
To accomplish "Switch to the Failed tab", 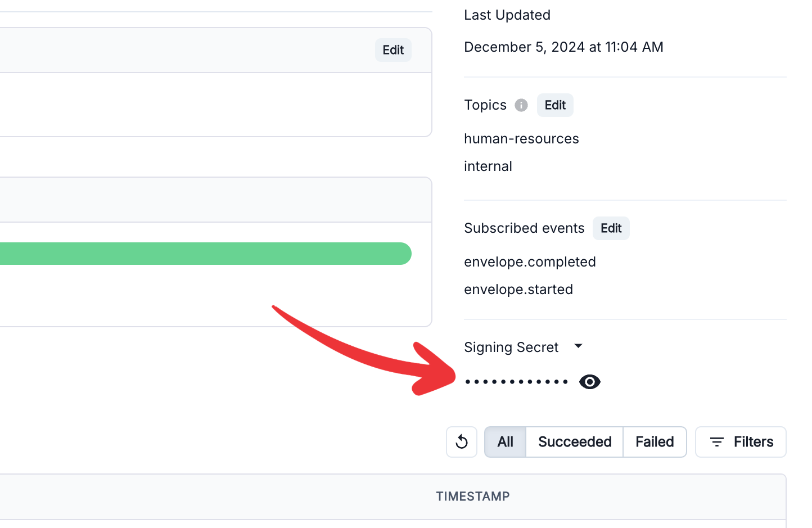I will (655, 442).
